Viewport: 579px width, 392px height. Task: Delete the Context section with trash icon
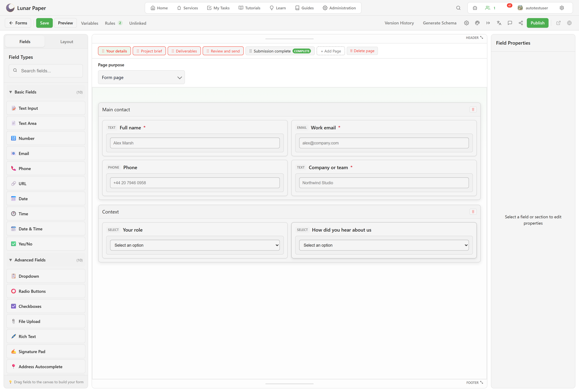click(473, 212)
